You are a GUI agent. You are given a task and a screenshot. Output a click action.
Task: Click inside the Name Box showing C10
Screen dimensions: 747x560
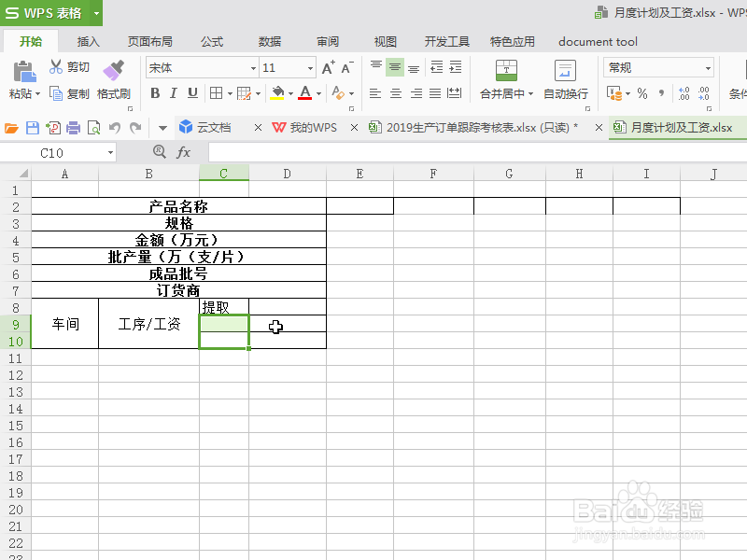(51, 151)
